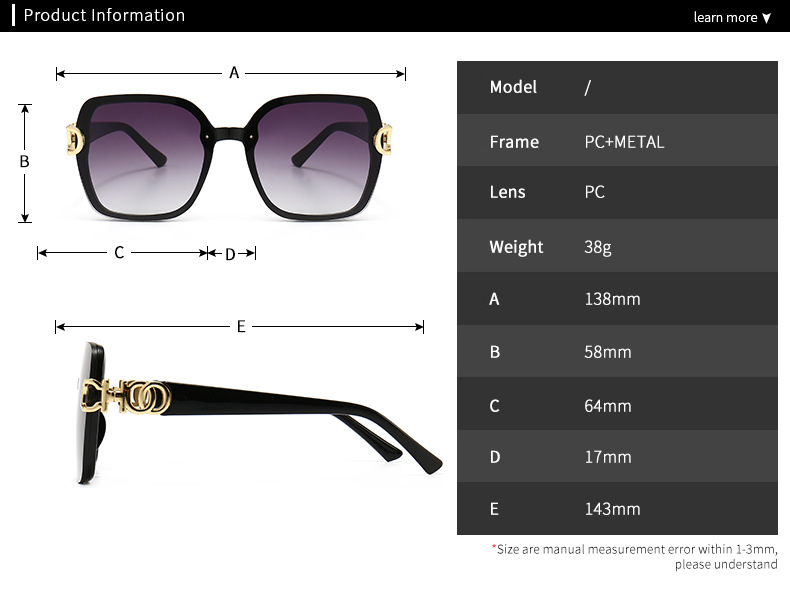Screen dimensions: 790x590
Task: Select the Model table row
Action: pos(617,88)
